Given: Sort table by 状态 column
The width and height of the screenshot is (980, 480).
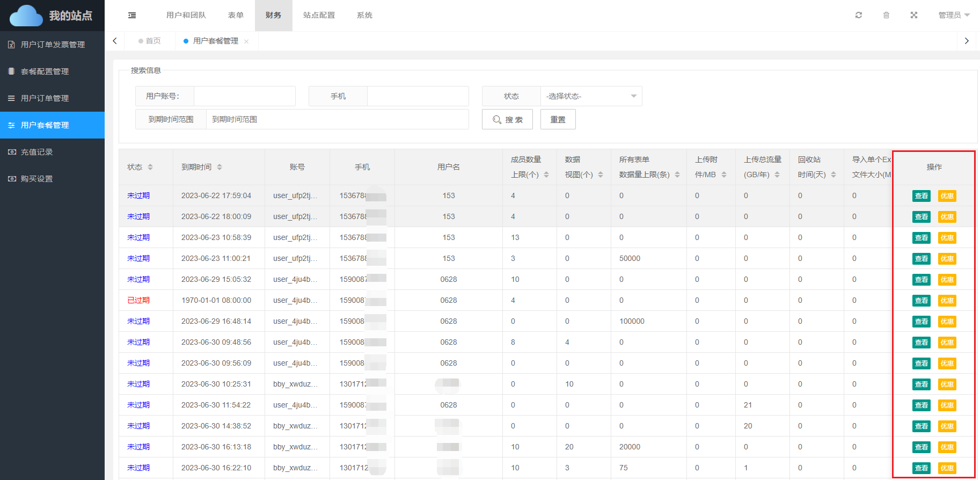Looking at the screenshot, I should point(150,167).
